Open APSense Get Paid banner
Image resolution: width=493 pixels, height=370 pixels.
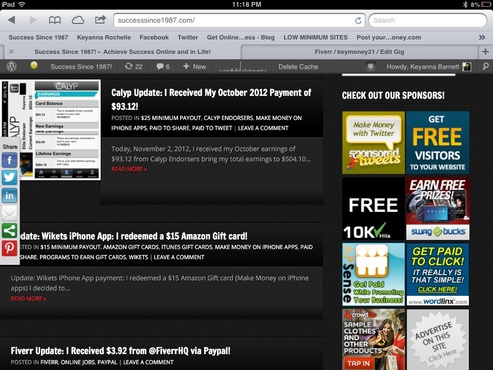point(373,274)
